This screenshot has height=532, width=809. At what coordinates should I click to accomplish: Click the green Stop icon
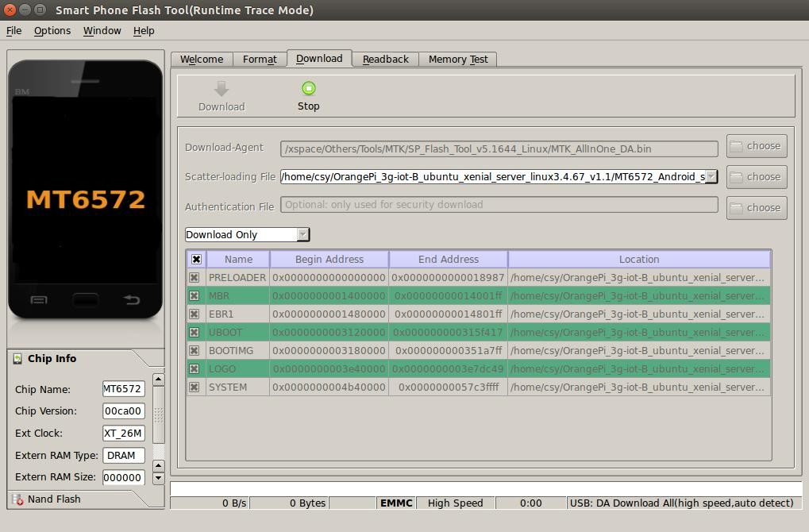pos(309,88)
